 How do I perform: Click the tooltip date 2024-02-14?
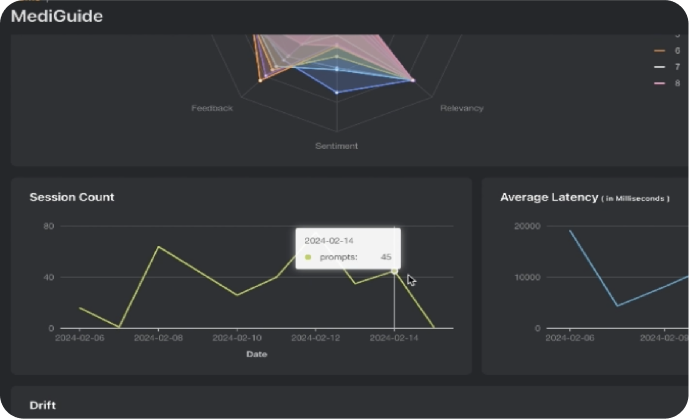pyautogui.click(x=329, y=241)
